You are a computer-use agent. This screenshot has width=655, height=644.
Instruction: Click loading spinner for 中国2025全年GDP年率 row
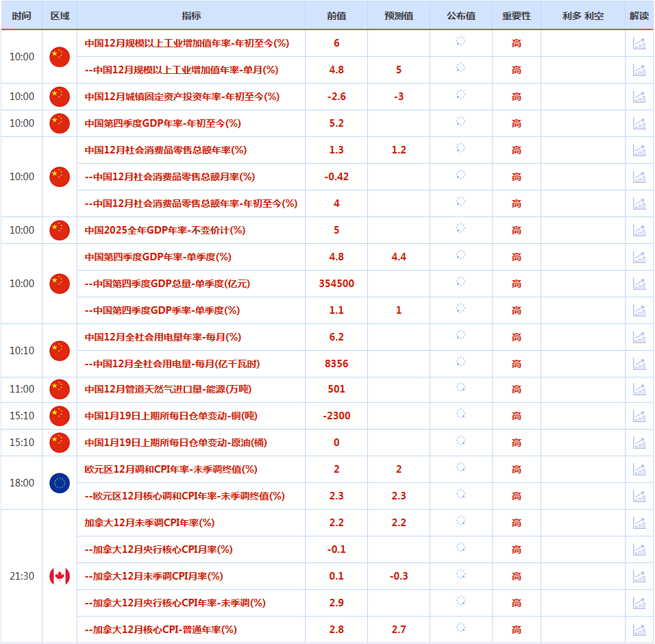460,228
